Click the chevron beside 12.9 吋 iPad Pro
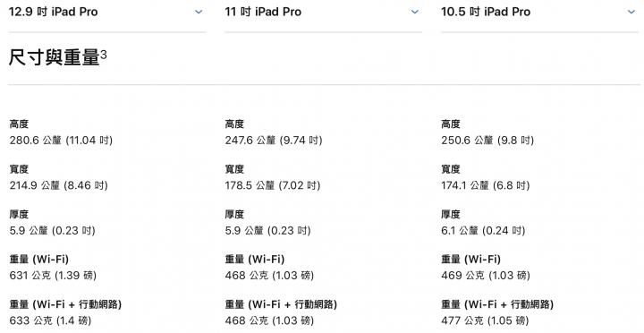 [199, 12]
